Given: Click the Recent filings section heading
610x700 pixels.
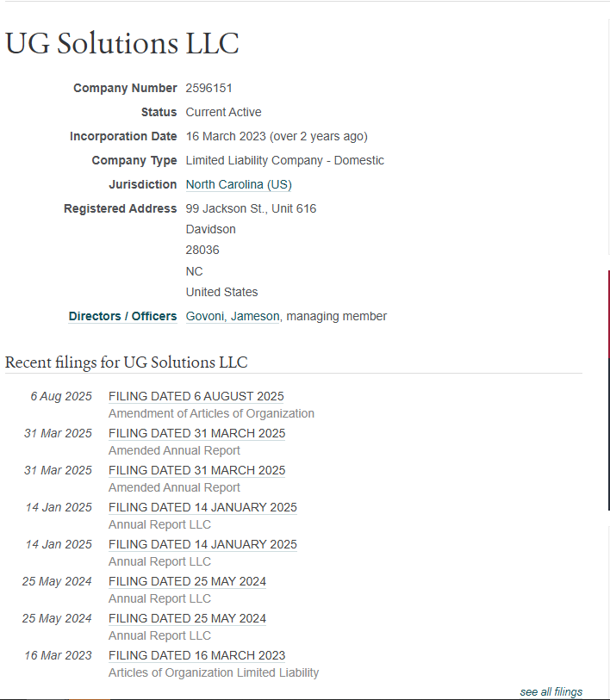Looking at the screenshot, I should pyautogui.click(x=127, y=362).
